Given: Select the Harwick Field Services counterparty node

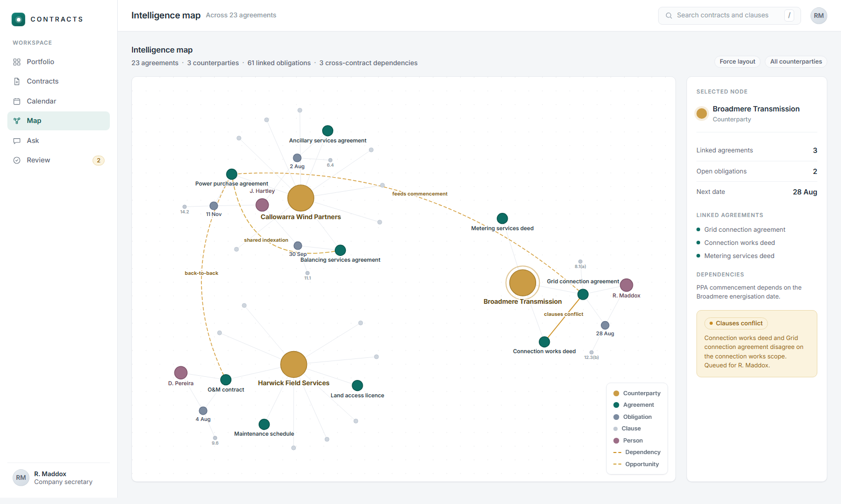Looking at the screenshot, I should point(294,364).
